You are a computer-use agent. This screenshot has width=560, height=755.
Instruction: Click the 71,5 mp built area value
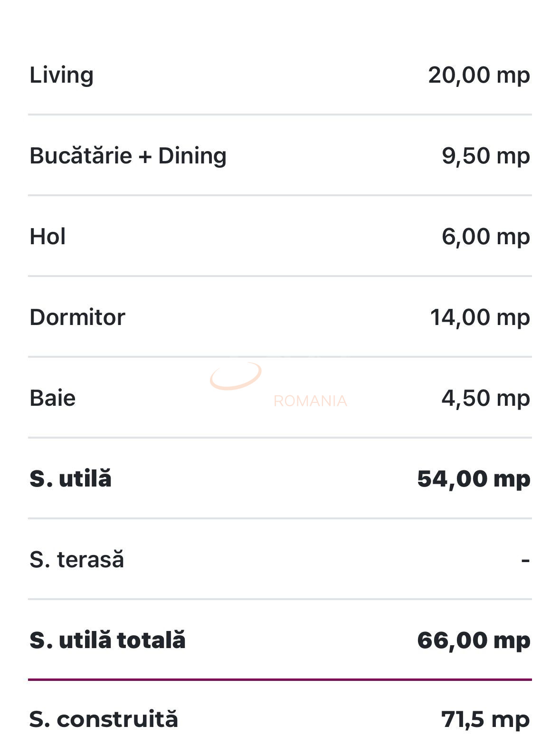click(x=485, y=719)
